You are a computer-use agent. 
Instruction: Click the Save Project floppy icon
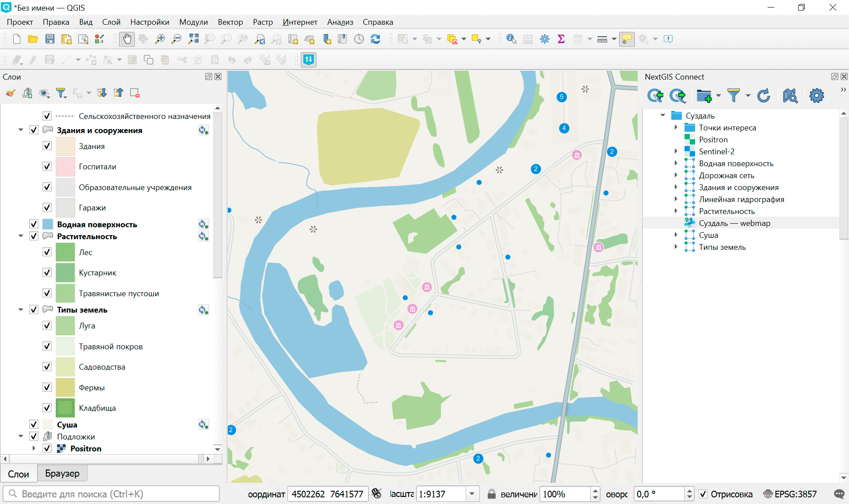pos(50,39)
